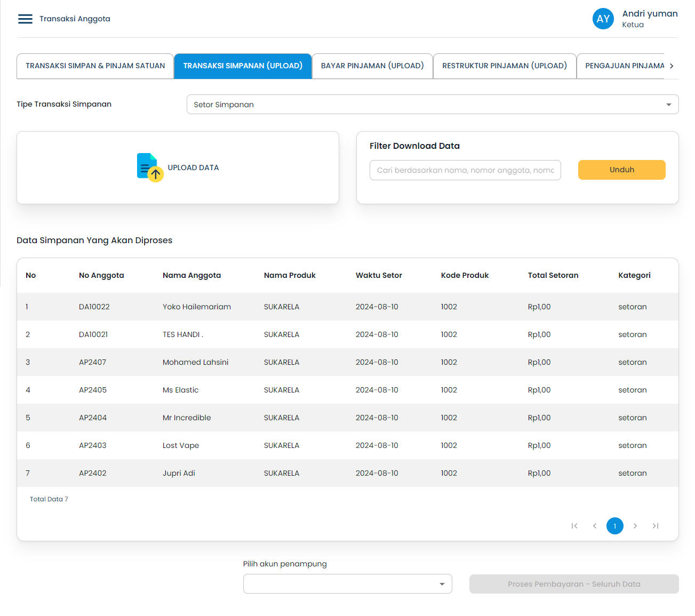695x616 pixels.
Task: Click the upload data file icon
Action: pos(150,167)
